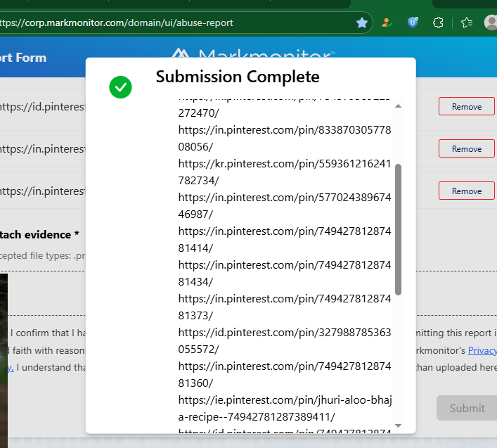This screenshot has height=448, width=497.
Task: Select the in.pinterest.com URL ending 81360/
Action: pyautogui.click(x=284, y=375)
